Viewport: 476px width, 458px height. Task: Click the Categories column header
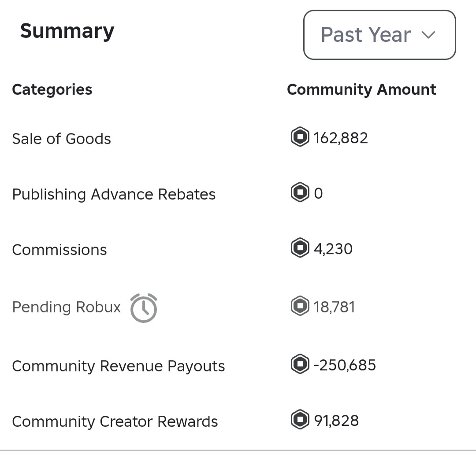click(x=52, y=89)
